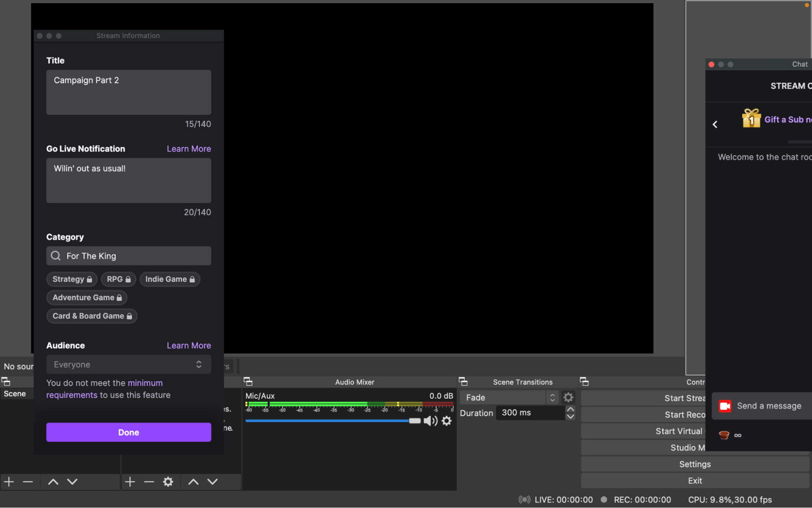Click the detach icon for Controls panel

pyautogui.click(x=585, y=381)
